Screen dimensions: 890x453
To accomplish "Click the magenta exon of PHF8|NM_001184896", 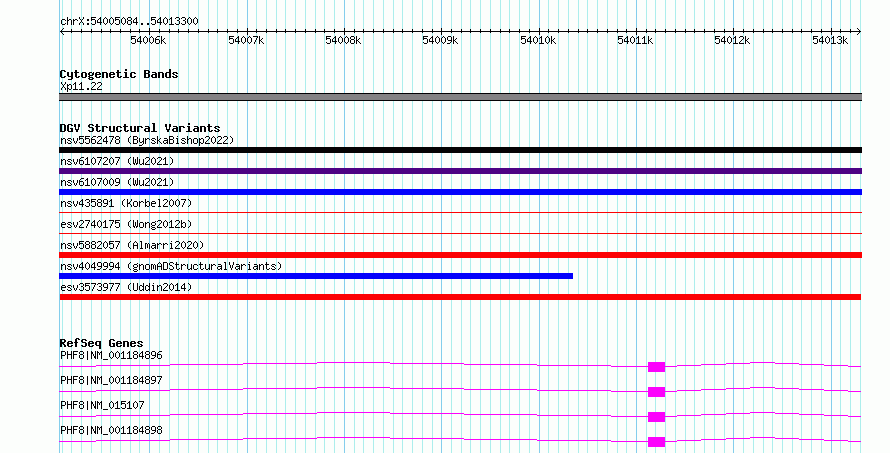I will (656, 367).
